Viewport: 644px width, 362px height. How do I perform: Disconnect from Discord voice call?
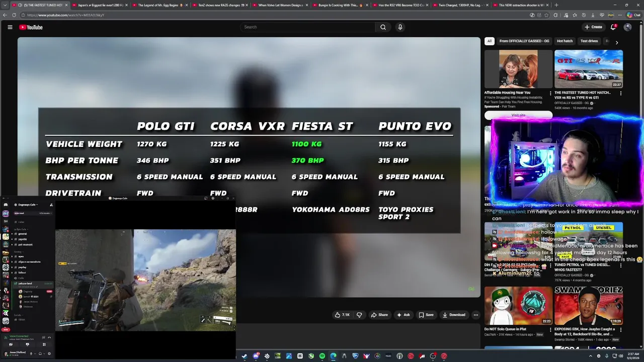pyautogui.click(x=49, y=338)
